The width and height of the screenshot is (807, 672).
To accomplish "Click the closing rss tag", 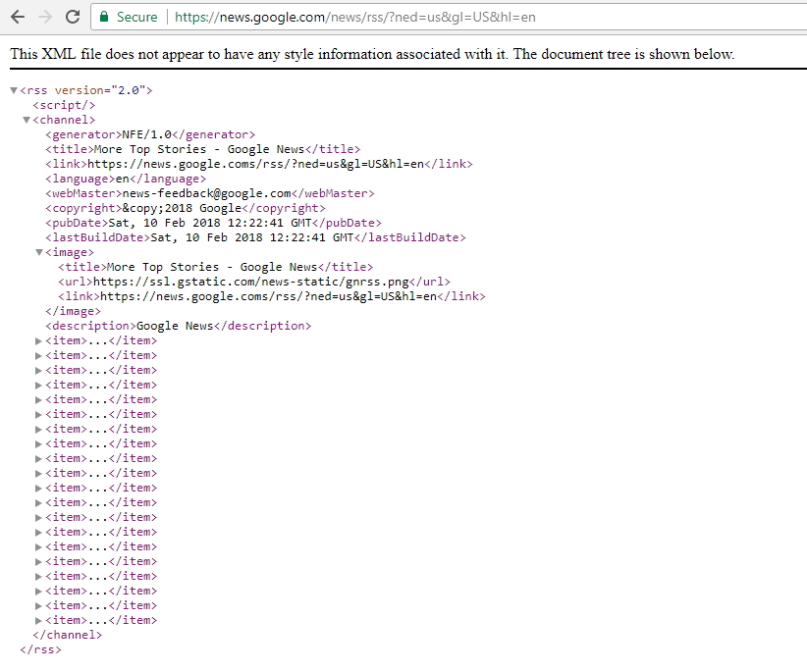I will click(40, 649).
